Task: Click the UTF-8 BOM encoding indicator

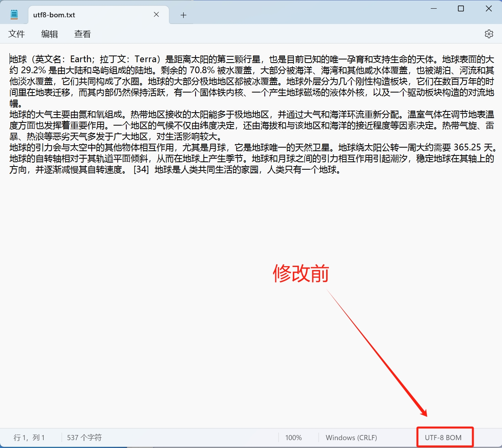Action: (444, 437)
